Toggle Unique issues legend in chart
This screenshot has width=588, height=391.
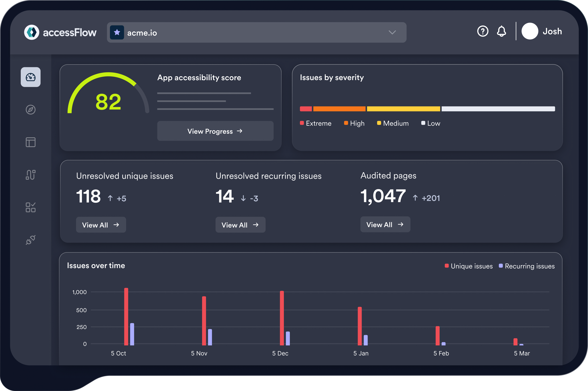point(468,266)
